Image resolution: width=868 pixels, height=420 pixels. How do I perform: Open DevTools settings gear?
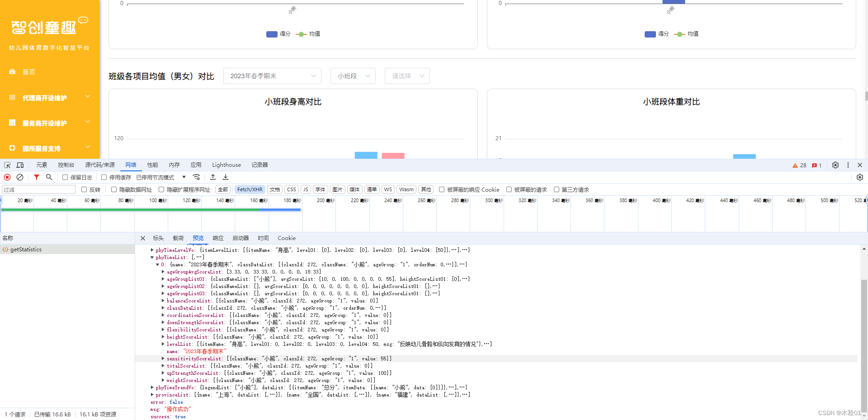click(x=835, y=165)
